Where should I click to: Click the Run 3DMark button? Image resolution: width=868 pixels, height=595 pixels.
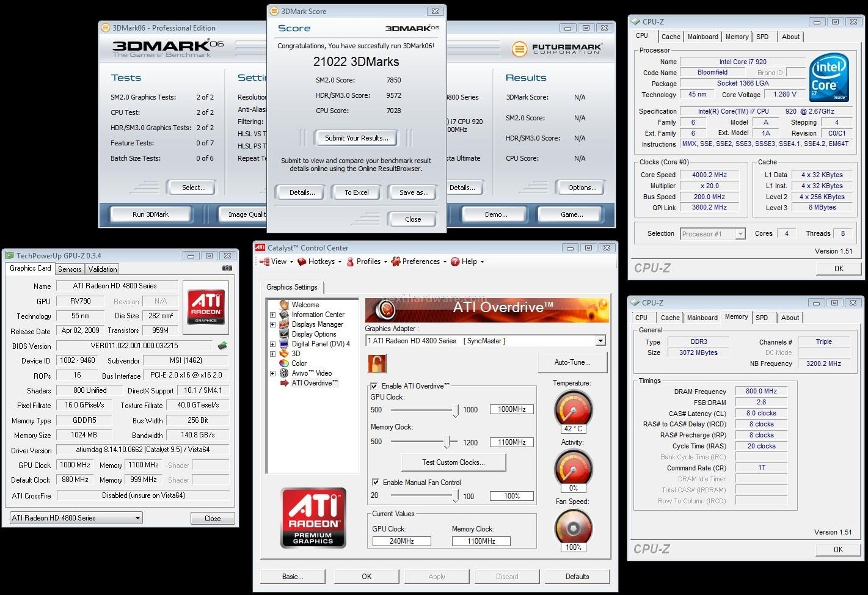tap(150, 214)
